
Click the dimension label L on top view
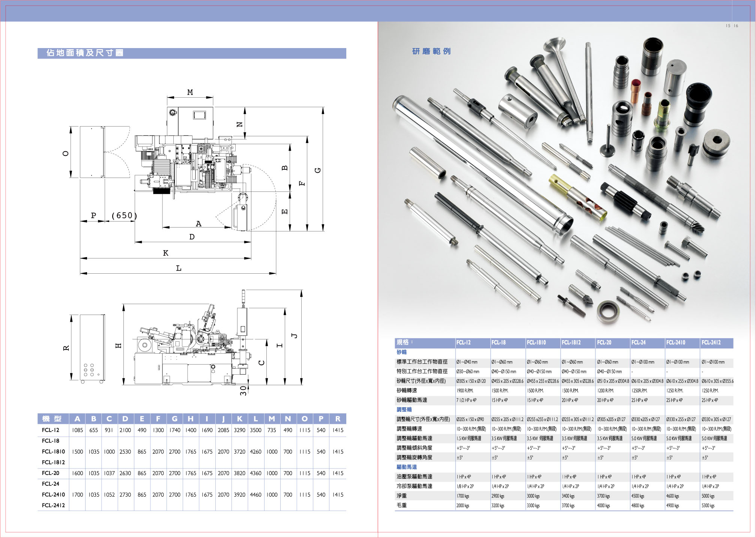(x=179, y=268)
